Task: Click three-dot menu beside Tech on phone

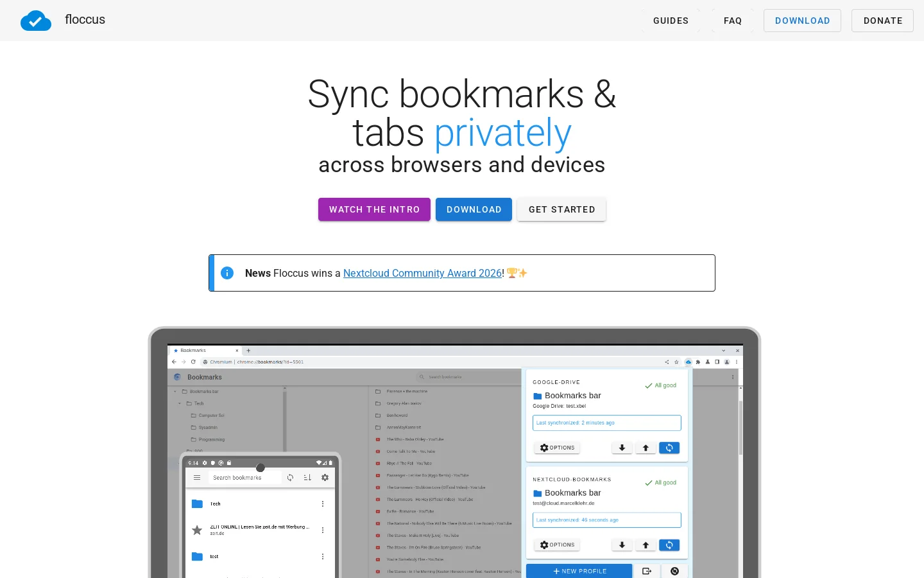Action: [x=323, y=504]
